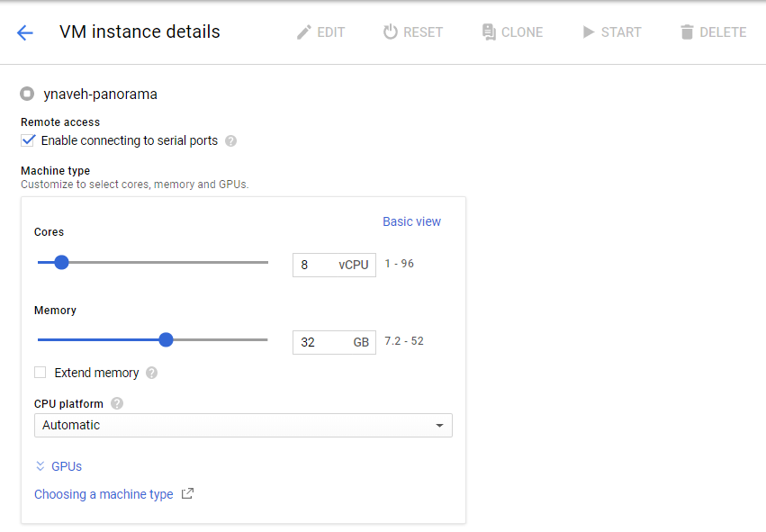Switch to Basic view
The height and width of the screenshot is (532, 766).
(411, 221)
